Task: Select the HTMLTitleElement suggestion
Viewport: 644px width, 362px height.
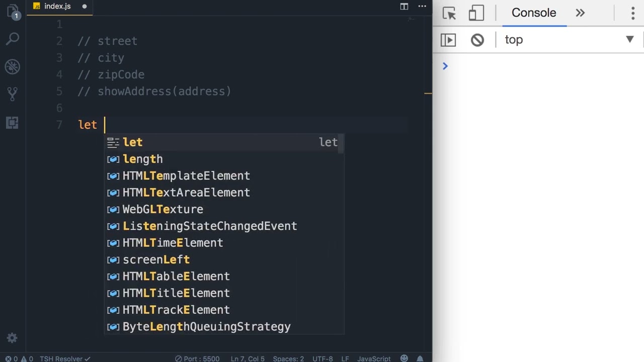Action: (x=224, y=293)
